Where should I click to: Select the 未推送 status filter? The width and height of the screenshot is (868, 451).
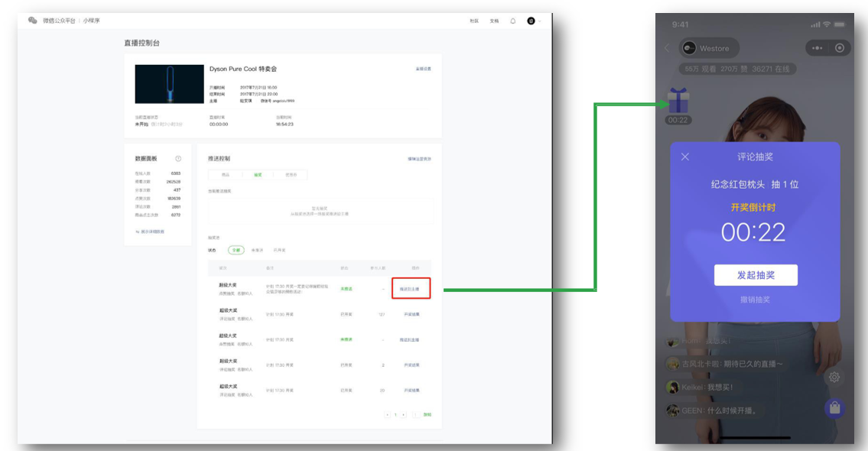point(258,250)
